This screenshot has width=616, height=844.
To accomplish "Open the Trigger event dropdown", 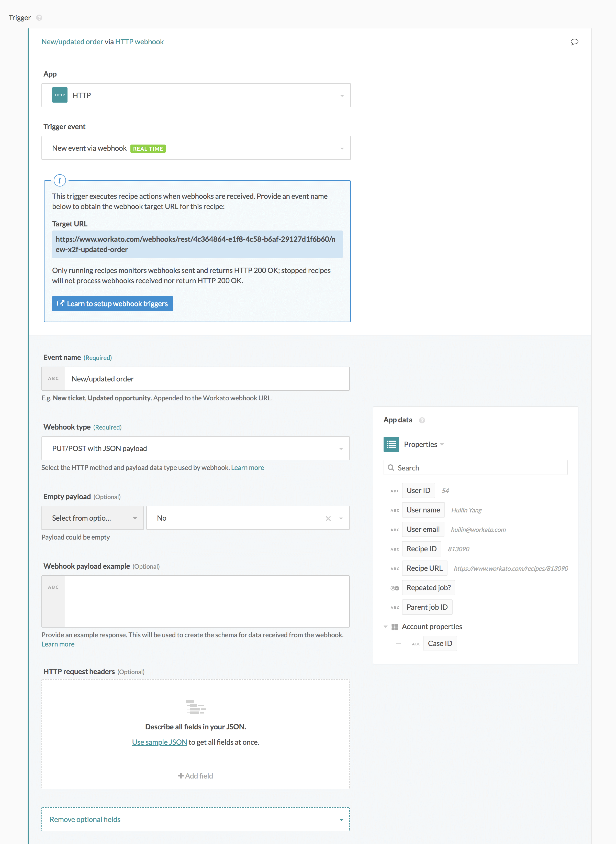I will (x=342, y=148).
